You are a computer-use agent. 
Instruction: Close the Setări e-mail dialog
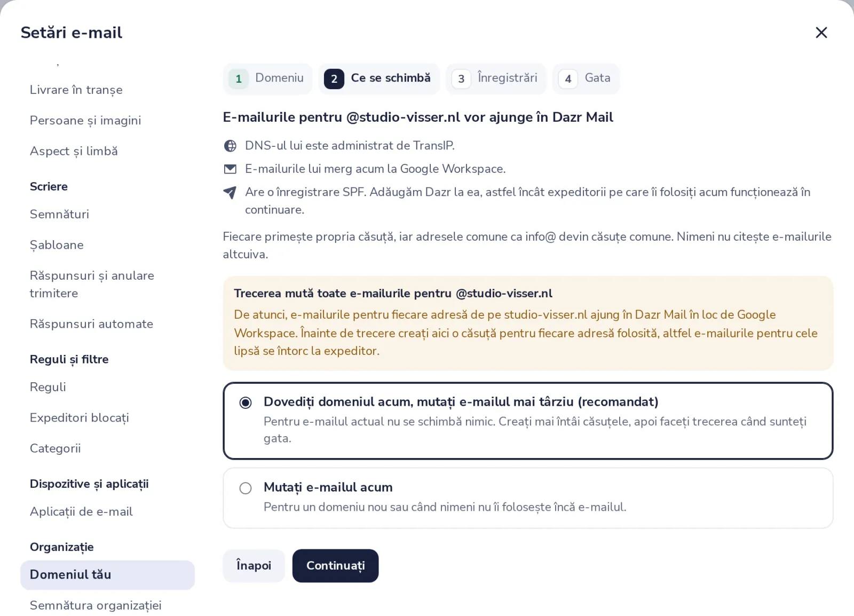coord(821,33)
